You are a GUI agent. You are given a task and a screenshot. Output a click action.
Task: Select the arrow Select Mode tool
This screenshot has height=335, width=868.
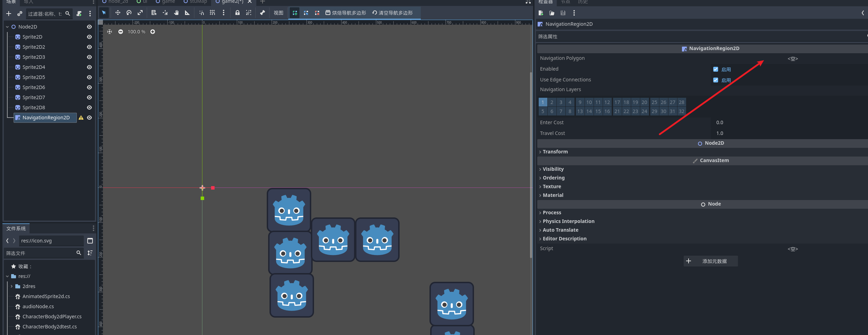(x=104, y=13)
